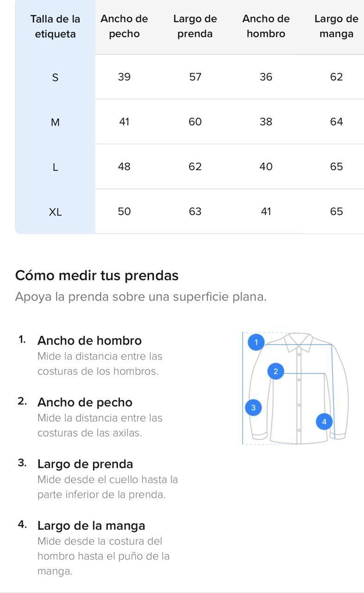
Task: Select the Ancho de hombro instruction title
Action: coord(89,341)
